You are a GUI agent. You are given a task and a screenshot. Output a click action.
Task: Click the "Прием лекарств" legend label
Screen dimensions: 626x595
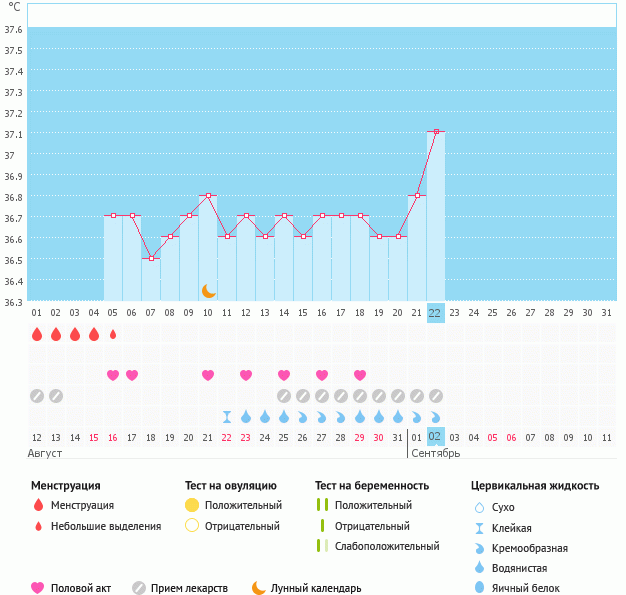point(189,588)
